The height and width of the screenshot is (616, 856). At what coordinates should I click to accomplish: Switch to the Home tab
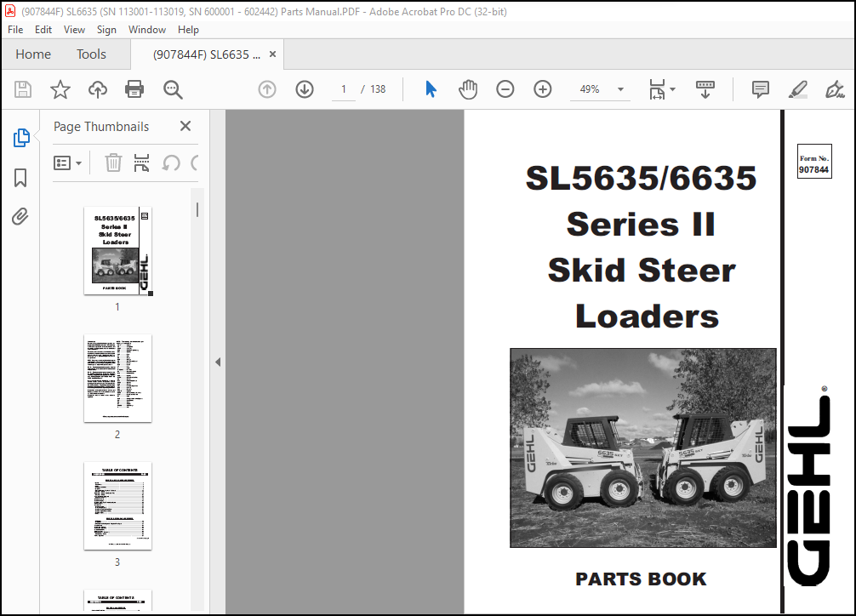tap(33, 54)
